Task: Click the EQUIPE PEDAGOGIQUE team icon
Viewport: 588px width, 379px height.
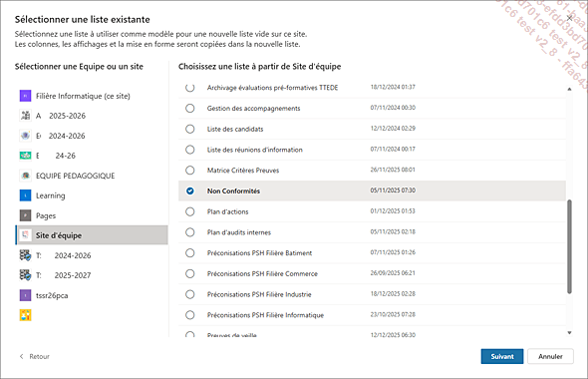Action: (25, 176)
